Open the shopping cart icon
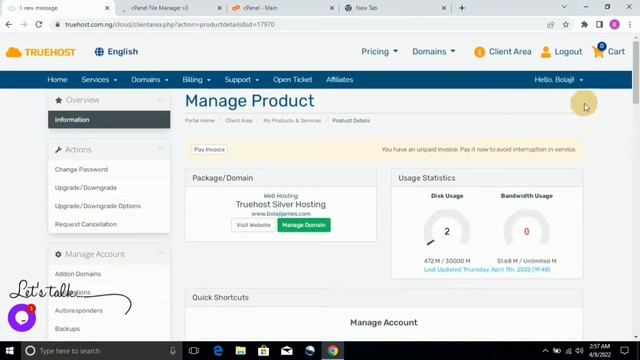This screenshot has height=360, width=640. 598,51
